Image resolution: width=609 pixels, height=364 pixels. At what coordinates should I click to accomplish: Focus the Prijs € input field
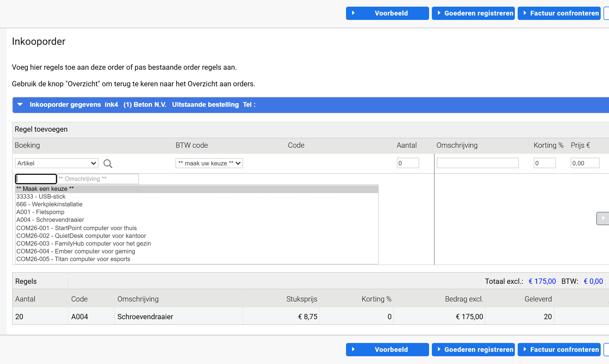(x=585, y=163)
